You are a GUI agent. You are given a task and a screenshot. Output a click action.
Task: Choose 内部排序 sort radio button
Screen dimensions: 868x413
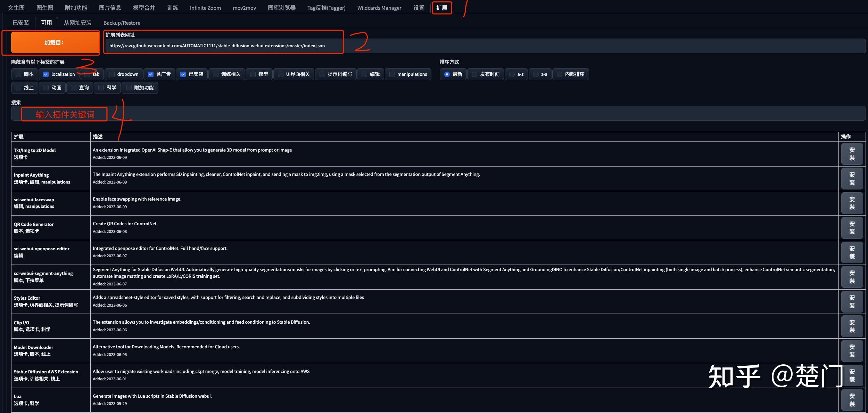pos(559,74)
